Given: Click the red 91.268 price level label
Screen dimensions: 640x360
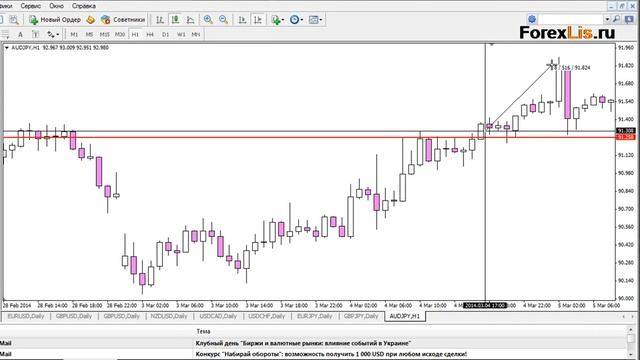Looking at the screenshot, I should click(626, 137).
